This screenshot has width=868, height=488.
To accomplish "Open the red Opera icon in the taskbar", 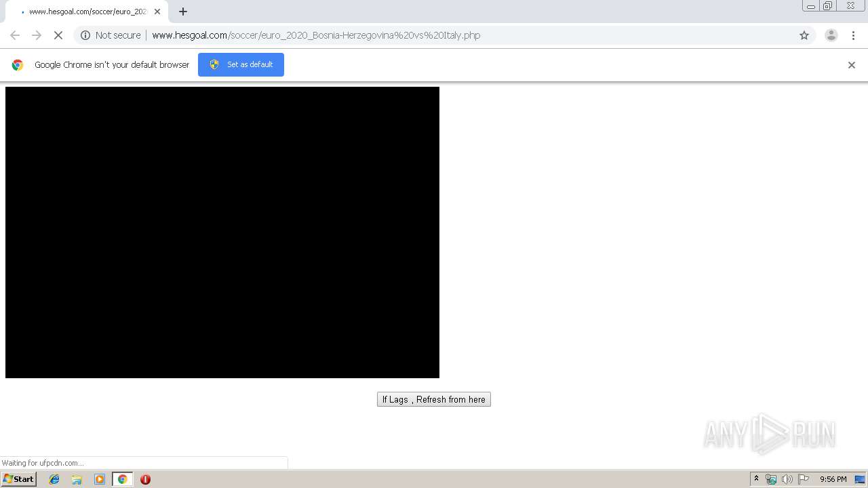I will [145, 479].
